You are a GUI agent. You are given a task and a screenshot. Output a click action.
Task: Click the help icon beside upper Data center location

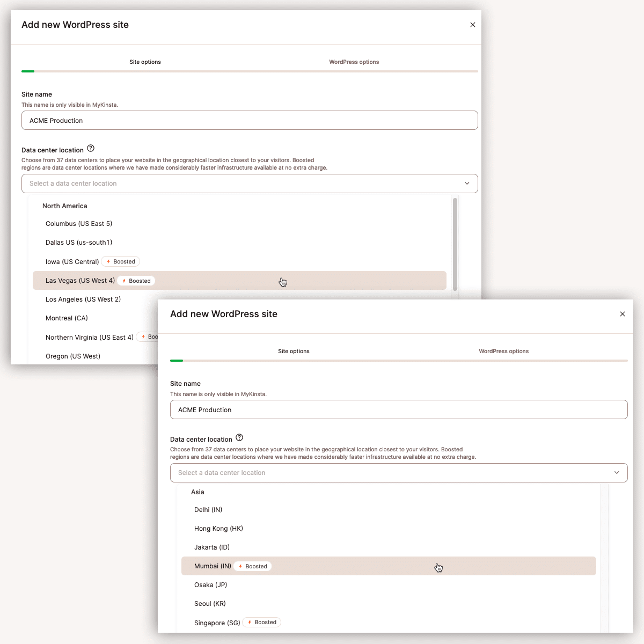pos(91,149)
